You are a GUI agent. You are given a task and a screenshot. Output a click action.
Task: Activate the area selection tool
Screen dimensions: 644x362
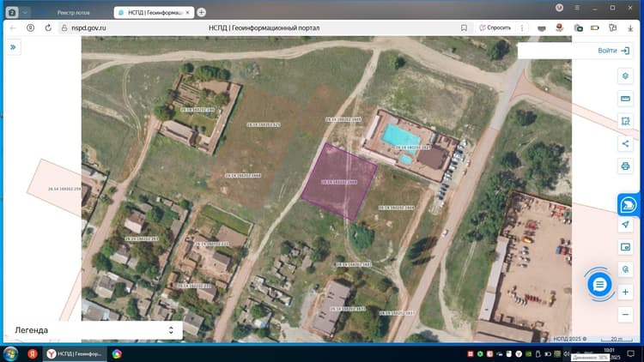[625, 121]
